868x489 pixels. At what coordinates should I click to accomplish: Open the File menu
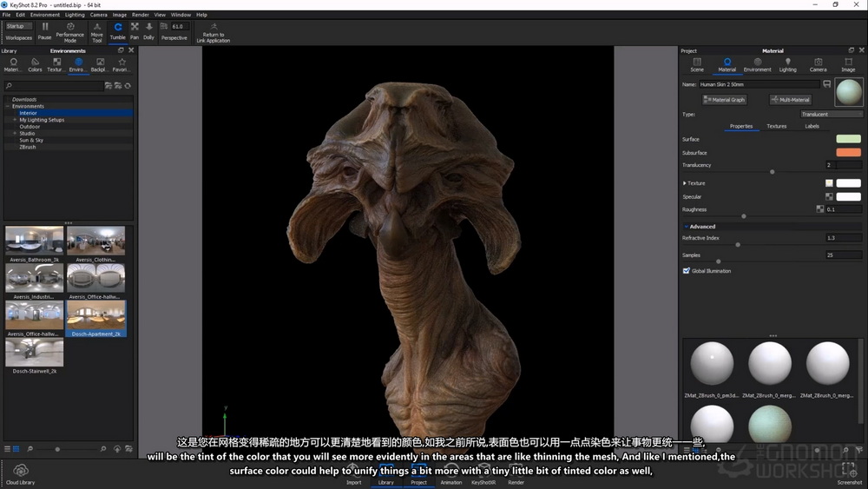tap(7, 15)
